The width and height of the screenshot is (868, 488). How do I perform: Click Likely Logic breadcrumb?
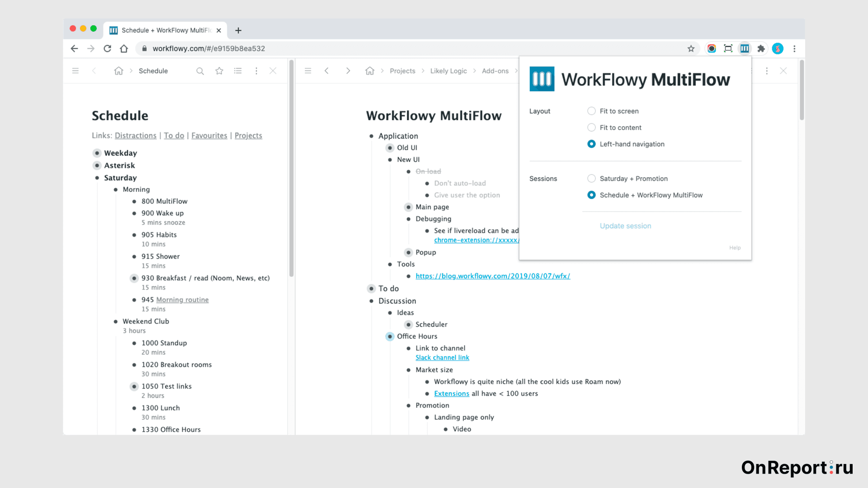(x=448, y=71)
